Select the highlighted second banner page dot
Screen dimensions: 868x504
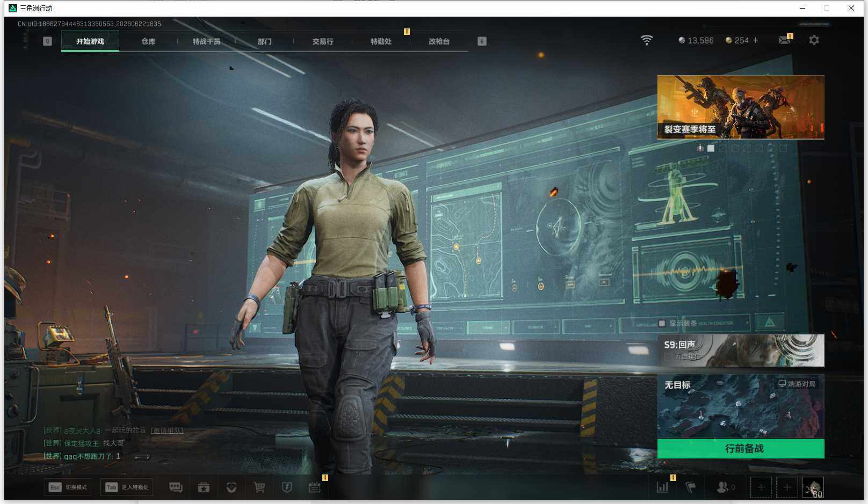(711, 148)
